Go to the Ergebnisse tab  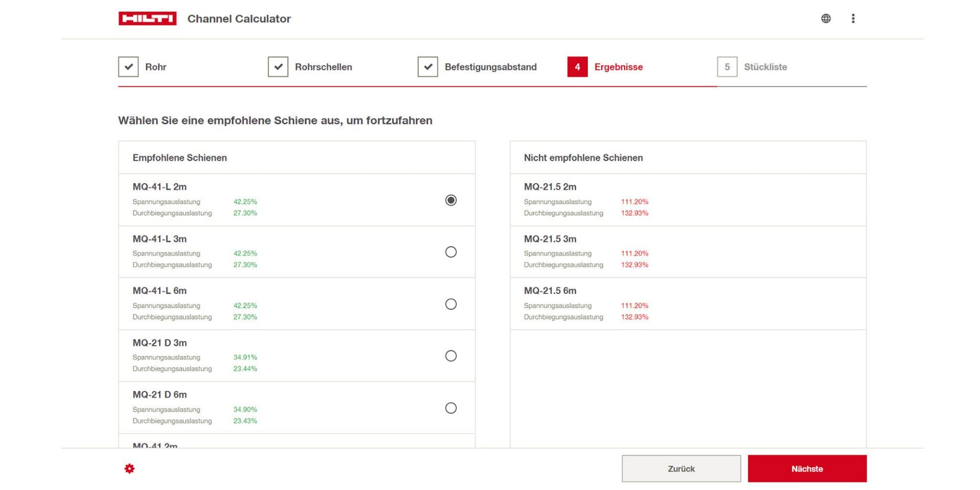(x=619, y=66)
